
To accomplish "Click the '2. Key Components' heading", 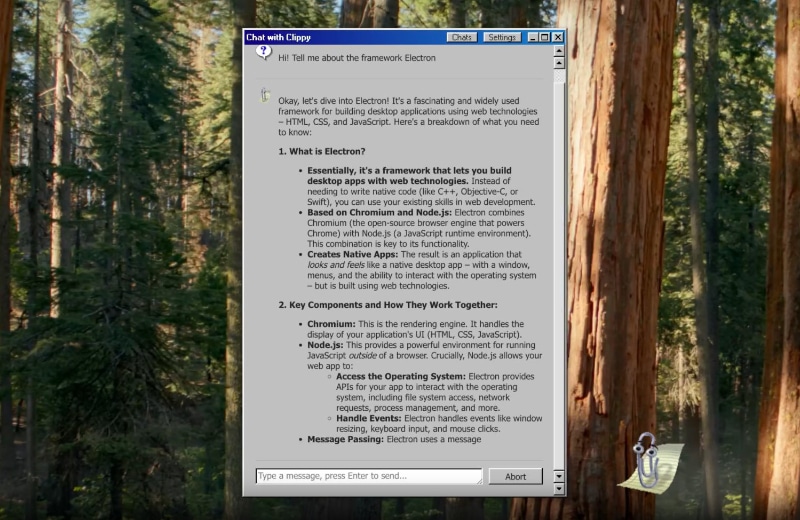I will click(387, 304).
